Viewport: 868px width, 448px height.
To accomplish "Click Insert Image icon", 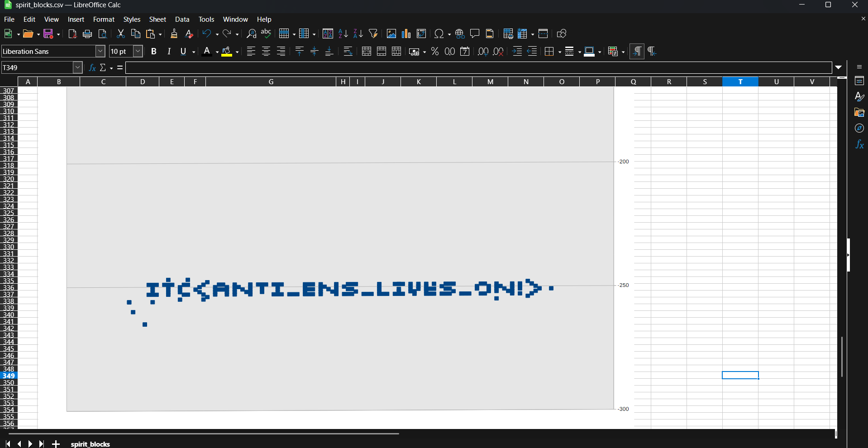I will pyautogui.click(x=391, y=33).
